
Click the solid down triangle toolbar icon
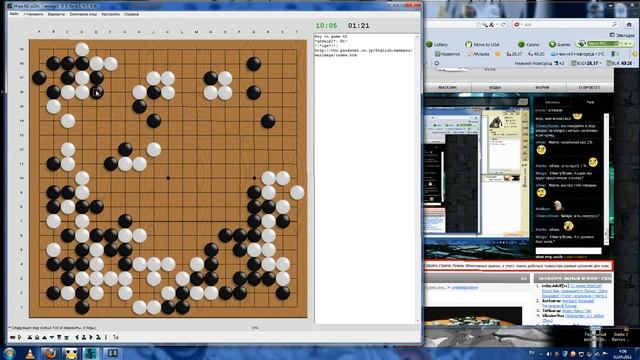[x=52, y=338]
